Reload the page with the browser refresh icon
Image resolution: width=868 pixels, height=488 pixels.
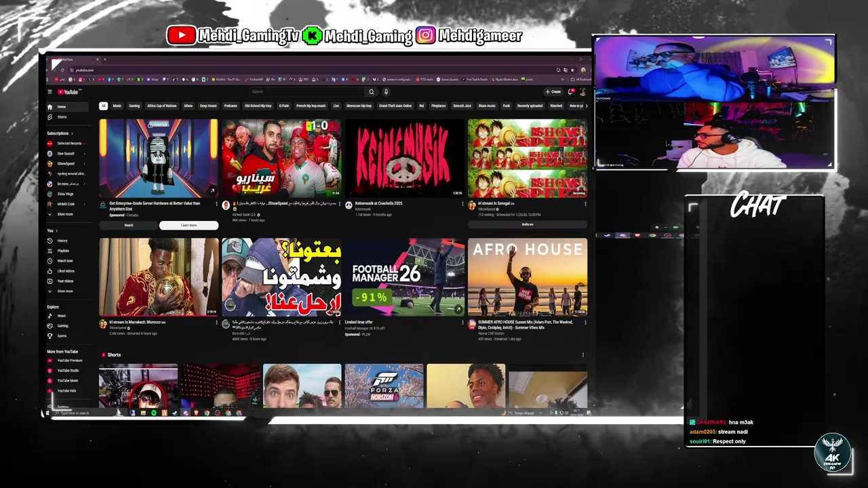pyautogui.click(x=62, y=70)
